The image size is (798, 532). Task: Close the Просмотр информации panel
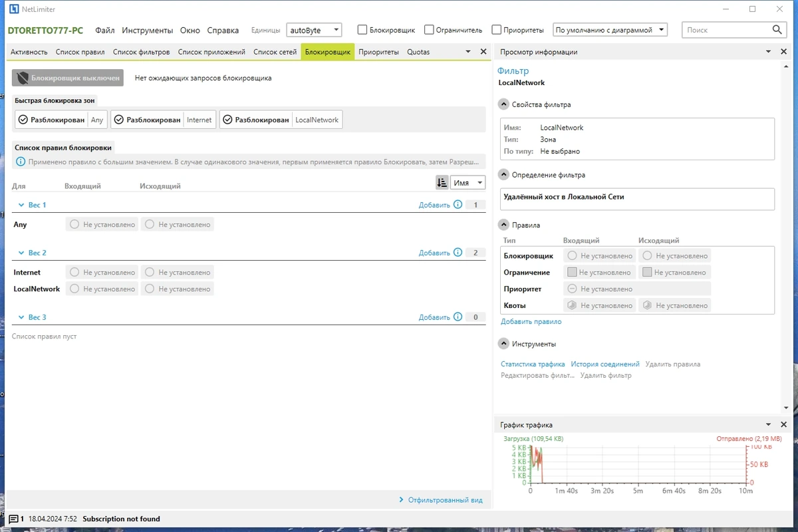tap(783, 52)
